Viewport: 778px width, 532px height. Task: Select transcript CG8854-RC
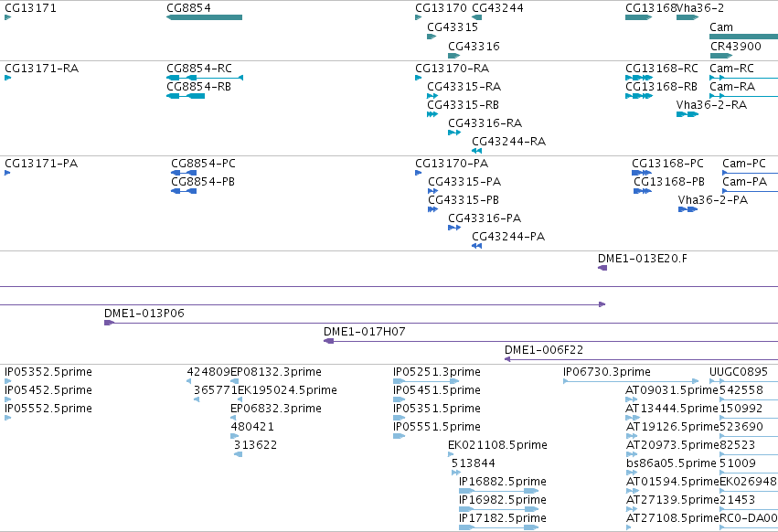click(199, 68)
